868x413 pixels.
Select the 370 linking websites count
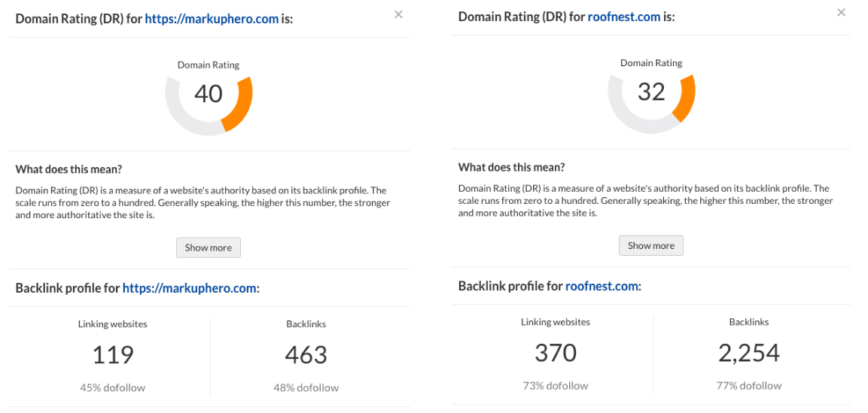click(556, 352)
